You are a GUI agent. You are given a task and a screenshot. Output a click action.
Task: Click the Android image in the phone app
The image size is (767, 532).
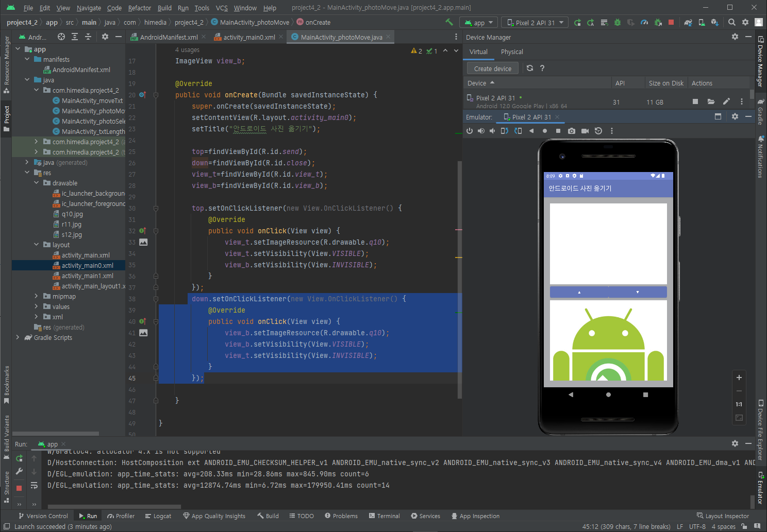pos(608,340)
